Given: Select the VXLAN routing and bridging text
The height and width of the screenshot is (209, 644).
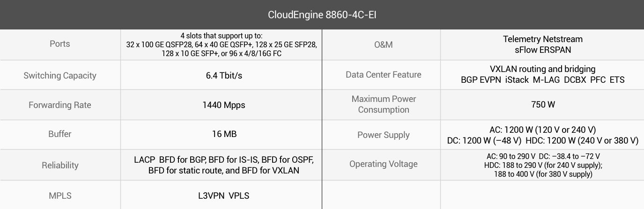Looking at the screenshot, I should (x=543, y=69).
